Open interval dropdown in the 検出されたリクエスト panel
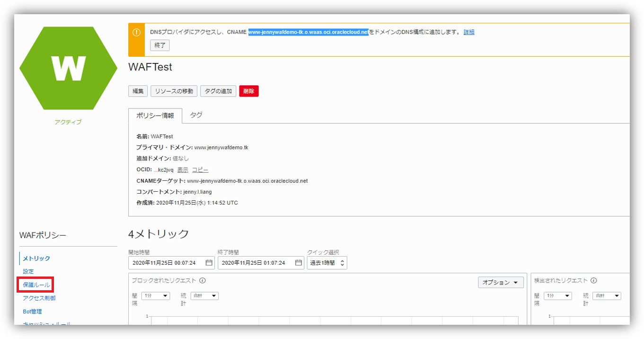This screenshot has width=644, height=339. pos(557,296)
